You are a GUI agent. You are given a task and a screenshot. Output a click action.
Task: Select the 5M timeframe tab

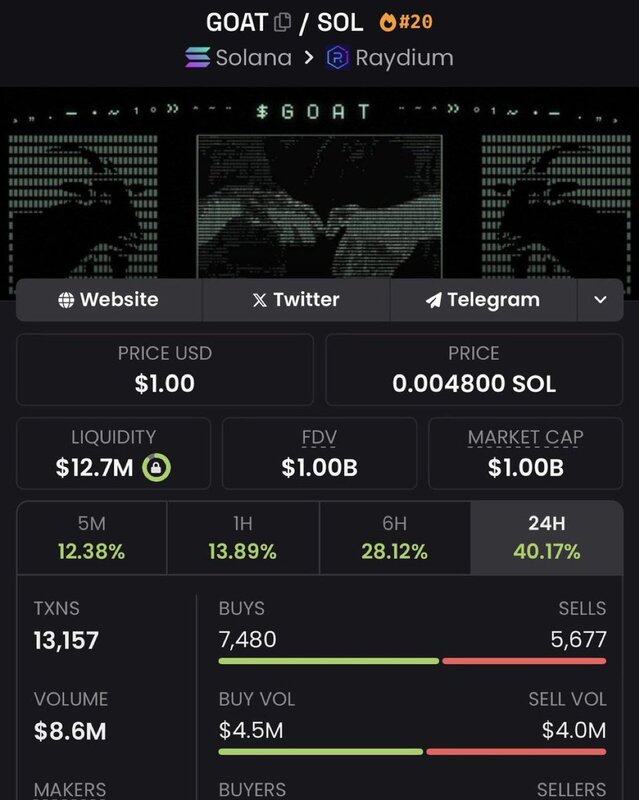click(x=92, y=538)
